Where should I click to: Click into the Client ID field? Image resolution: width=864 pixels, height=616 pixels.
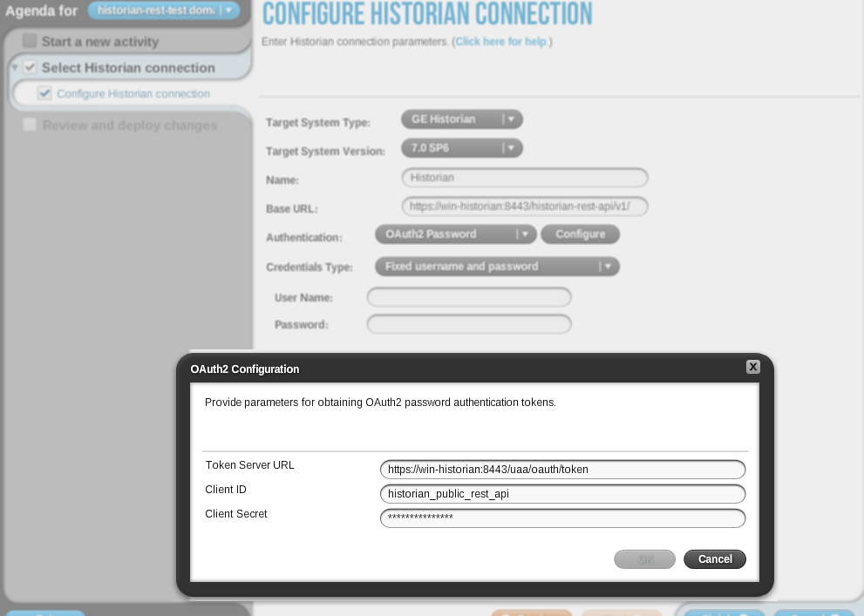562,494
